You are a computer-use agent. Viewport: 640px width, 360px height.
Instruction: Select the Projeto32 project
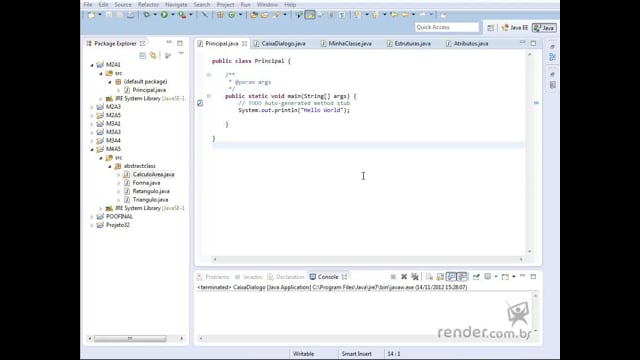pos(118,225)
